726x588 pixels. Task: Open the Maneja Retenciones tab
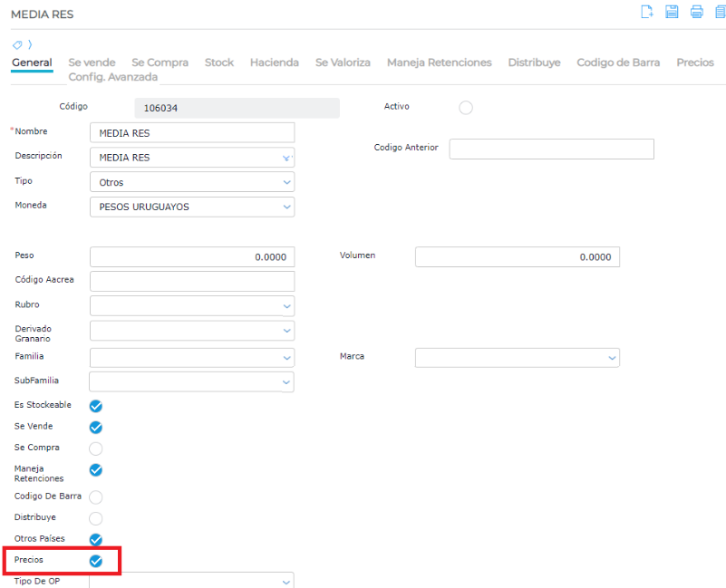click(439, 63)
